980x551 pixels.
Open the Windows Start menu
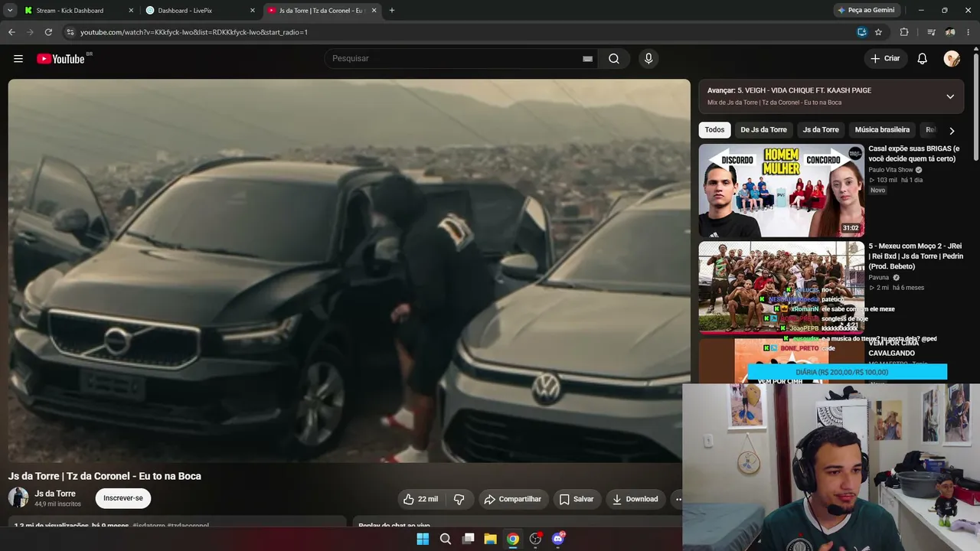point(423,539)
